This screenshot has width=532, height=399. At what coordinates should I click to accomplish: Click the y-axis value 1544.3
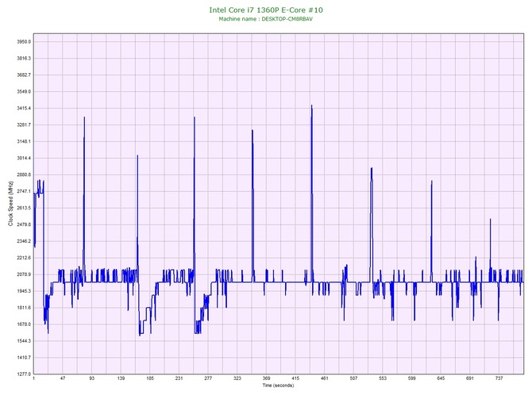[x=24, y=340]
